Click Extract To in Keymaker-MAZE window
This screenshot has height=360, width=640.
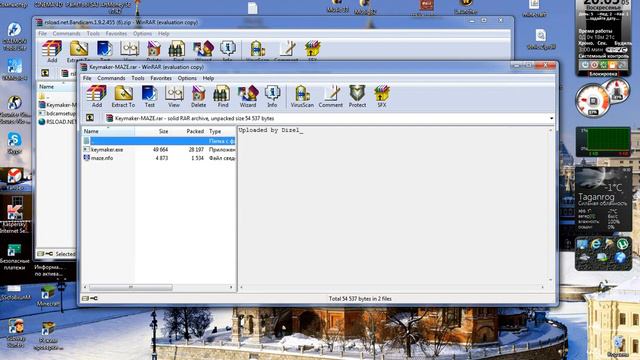pyautogui.click(x=123, y=96)
